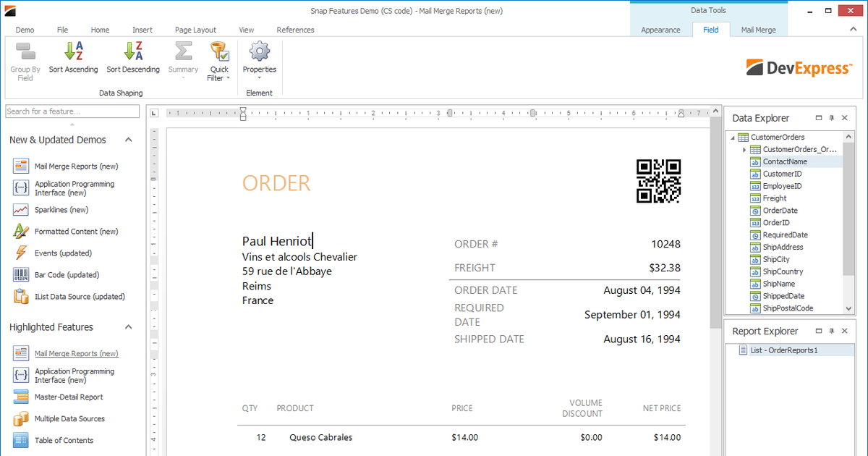
Task: Close the Data Explorer panel
Action: [x=844, y=118]
